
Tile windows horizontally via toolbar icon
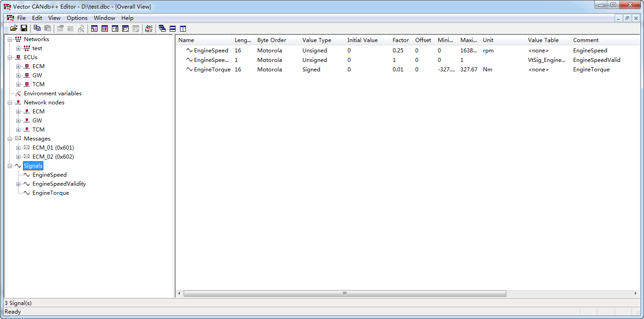(x=172, y=28)
